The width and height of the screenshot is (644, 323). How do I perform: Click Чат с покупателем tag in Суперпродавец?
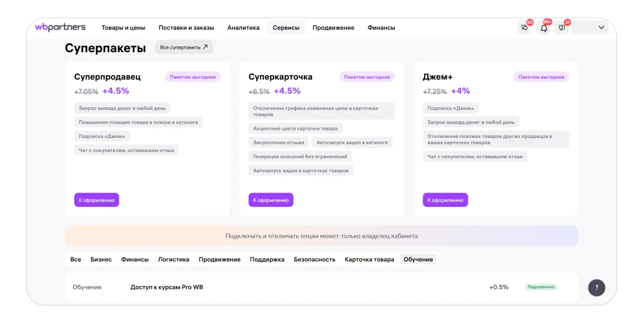click(126, 150)
